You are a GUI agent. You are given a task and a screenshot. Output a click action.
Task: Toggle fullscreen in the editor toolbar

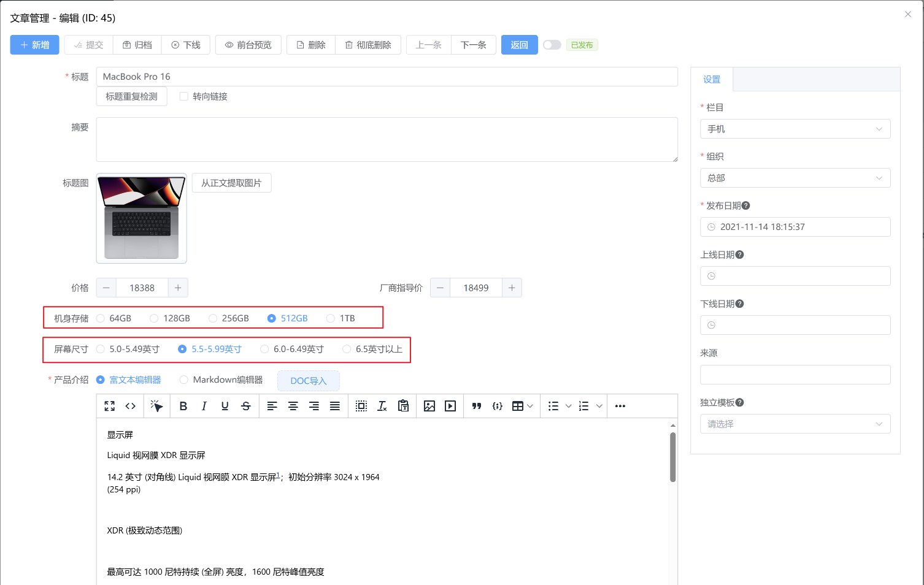tap(110, 406)
